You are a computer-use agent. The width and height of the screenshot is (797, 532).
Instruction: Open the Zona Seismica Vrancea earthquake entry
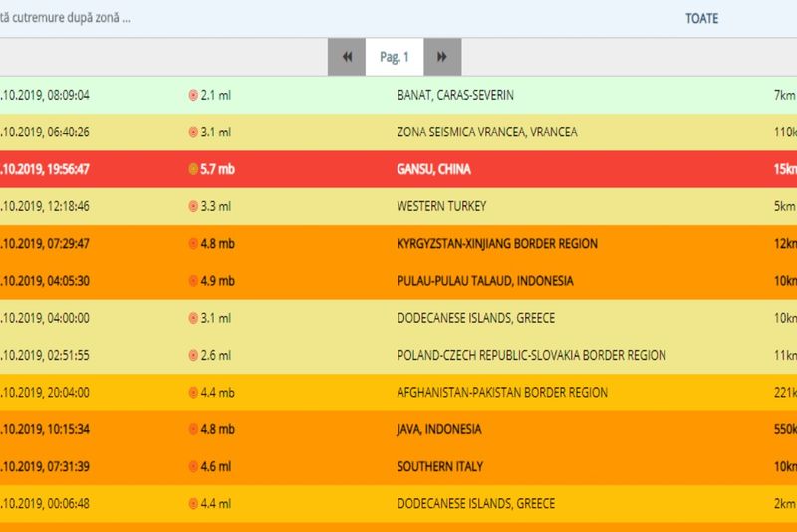pyautogui.click(x=486, y=133)
